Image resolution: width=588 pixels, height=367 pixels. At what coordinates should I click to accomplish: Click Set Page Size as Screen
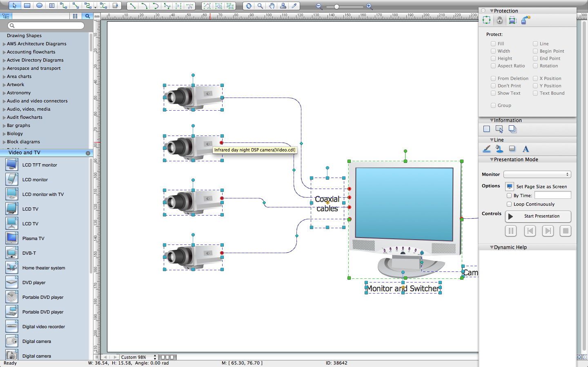pyautogui.click(x=509, y=186)
